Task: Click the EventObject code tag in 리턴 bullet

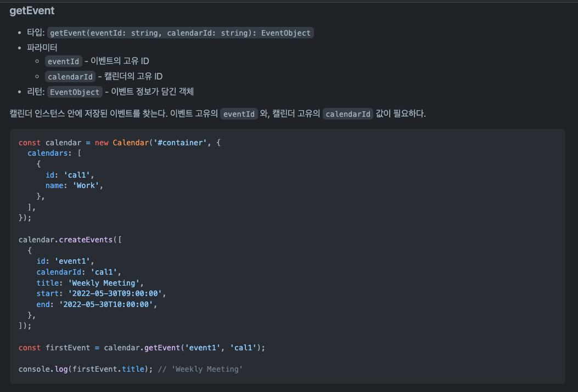Action: (75, 92)
